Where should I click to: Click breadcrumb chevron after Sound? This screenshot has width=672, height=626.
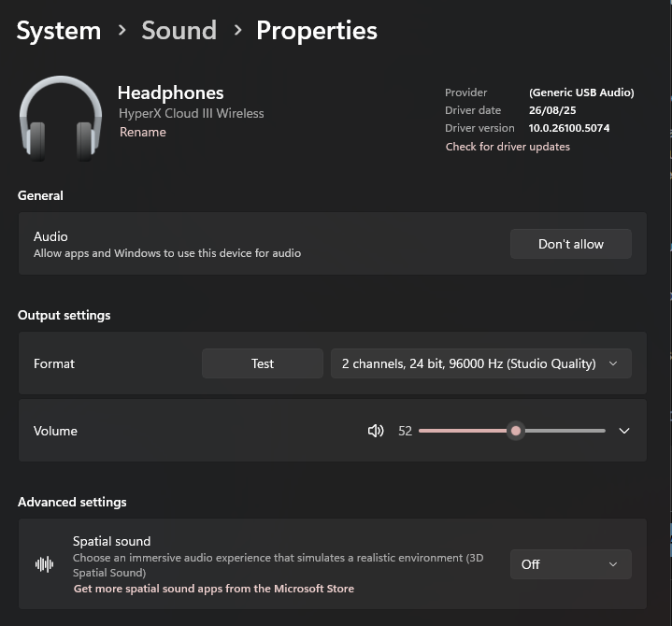point(237,30)
